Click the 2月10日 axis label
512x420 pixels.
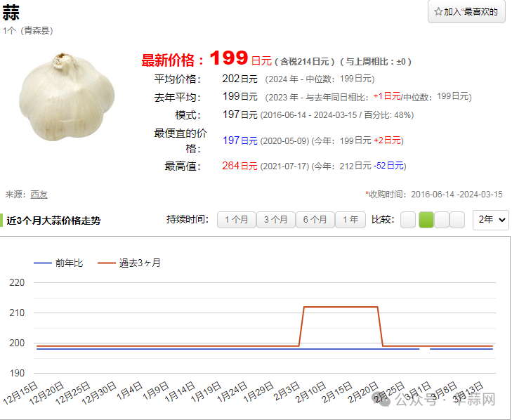tap(311, 392)
